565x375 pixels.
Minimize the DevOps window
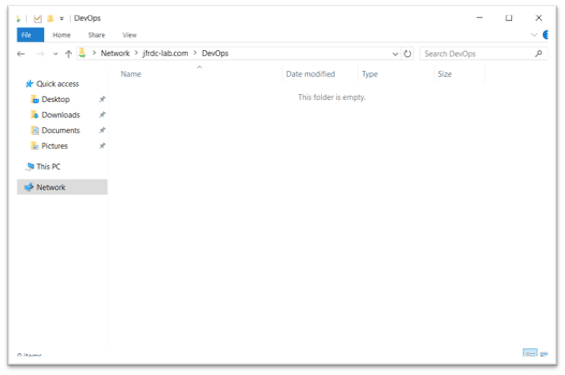tap(479, 18)
